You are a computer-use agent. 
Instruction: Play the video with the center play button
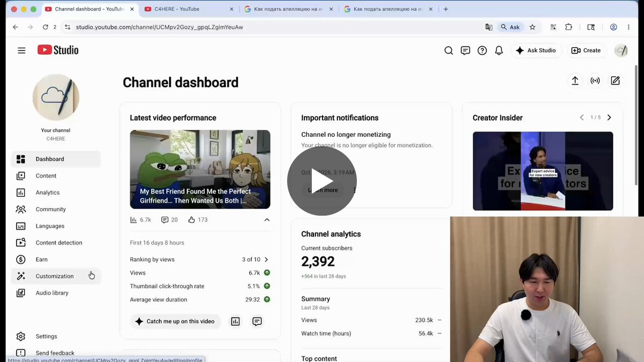point(322,181)
